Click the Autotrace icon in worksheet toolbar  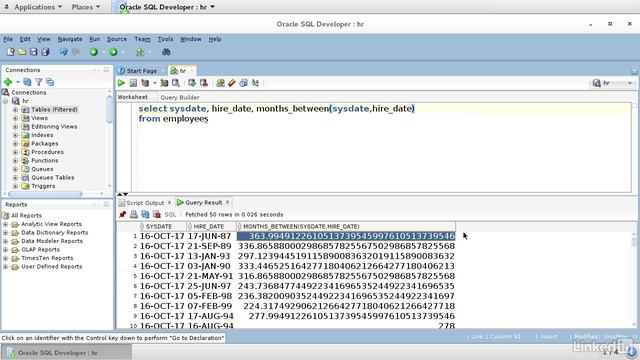[164, 83]
